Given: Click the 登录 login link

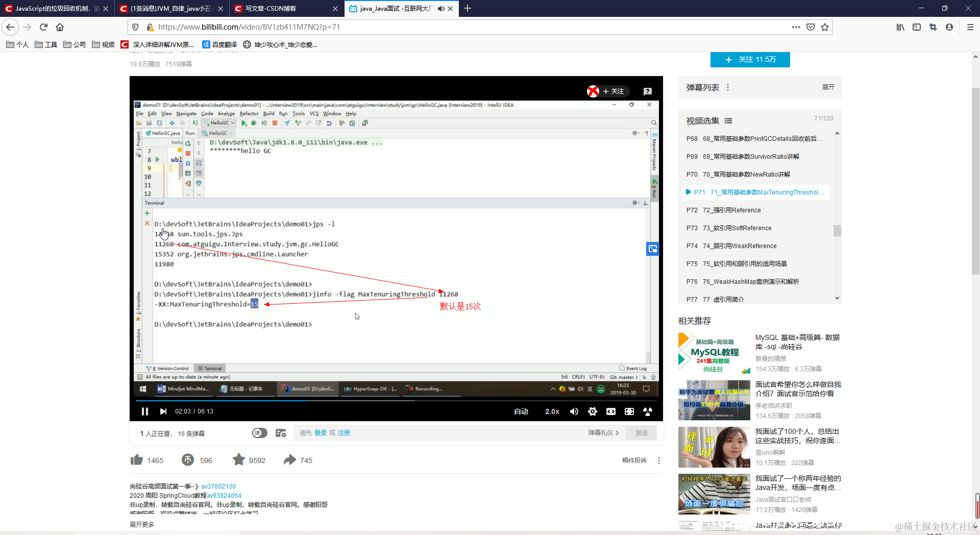Looking at the screenshot, I should pos(320,433).
